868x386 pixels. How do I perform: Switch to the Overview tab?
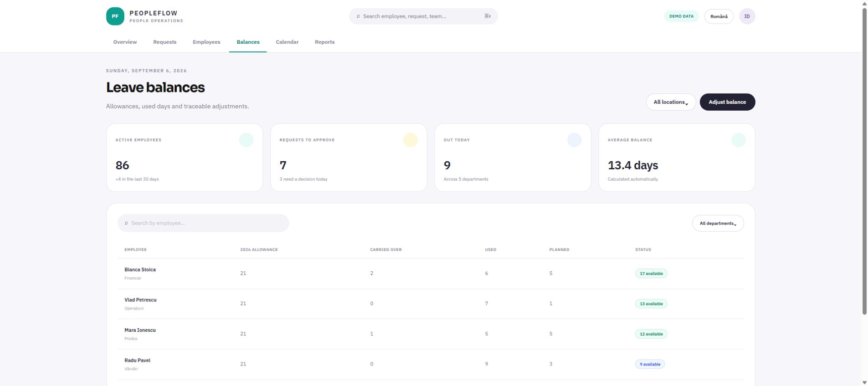125,42
